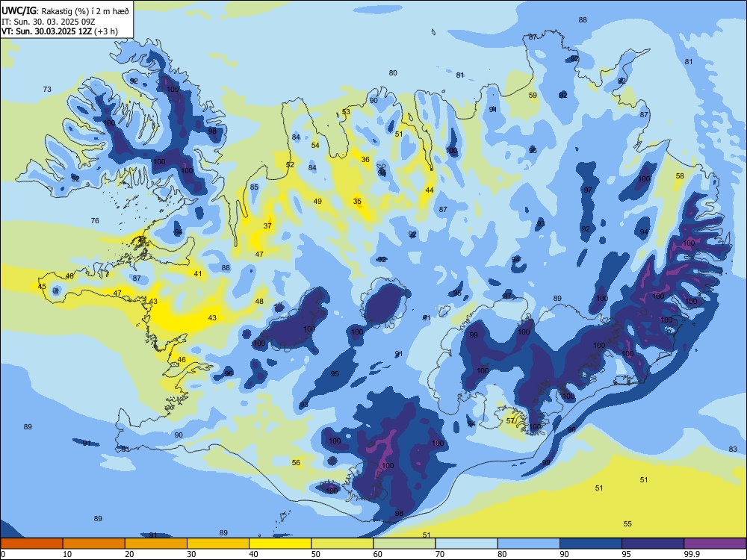Select the humidity value 57

pos(511,421)
